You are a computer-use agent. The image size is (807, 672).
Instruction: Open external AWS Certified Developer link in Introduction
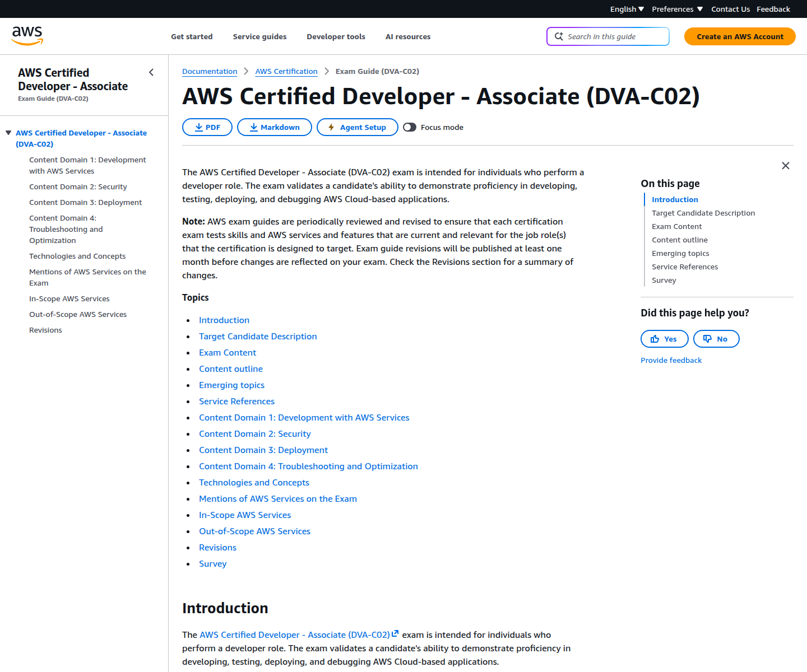click(x=299, y=634)
